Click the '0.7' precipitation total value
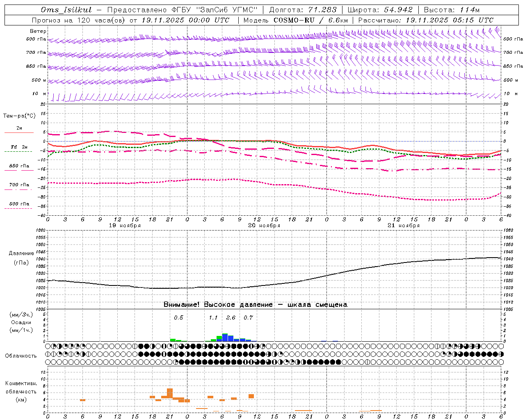Image resolution: width=525 pixels, height=420 pixels. coord(248,318)
